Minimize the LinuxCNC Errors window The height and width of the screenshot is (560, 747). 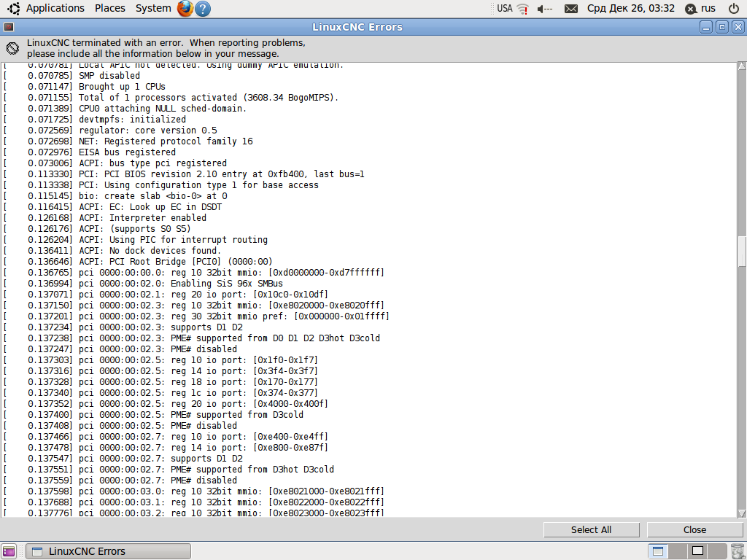706,27
